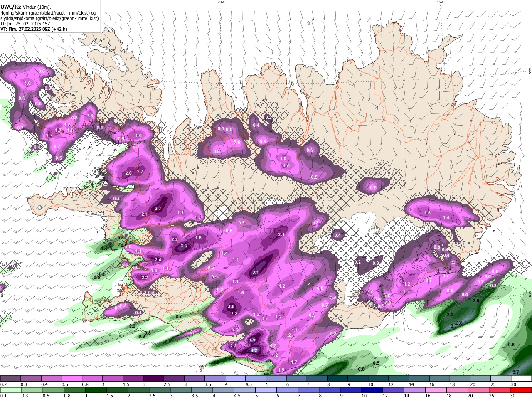Click the snow scale swatch labeled 10
The width and height of the screenshot is (532, 399).
click(x=378, y=378)
